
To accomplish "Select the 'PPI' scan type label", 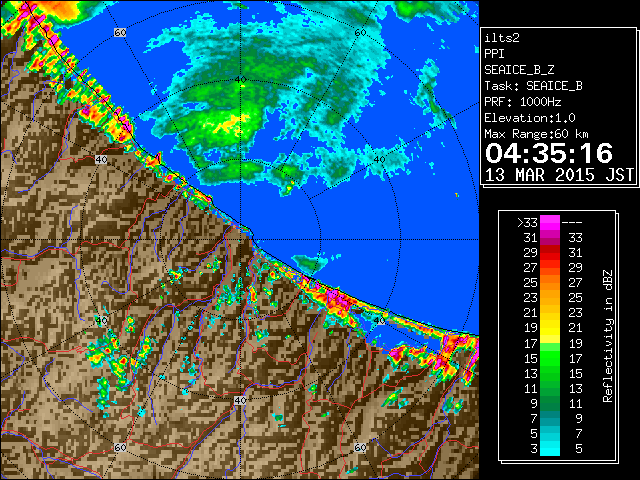I will point(494,54).
